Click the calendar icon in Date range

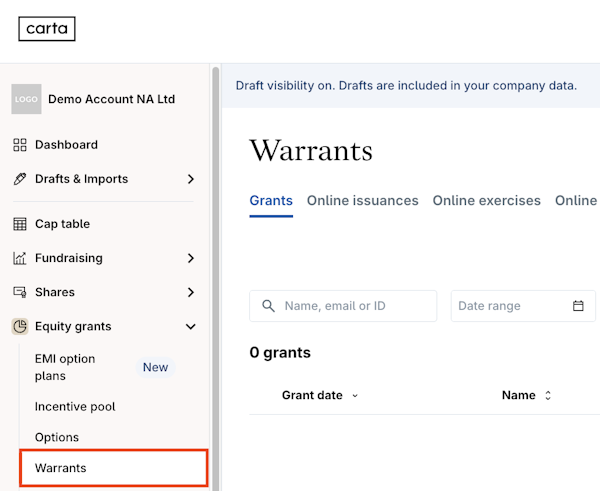point(578,306)
